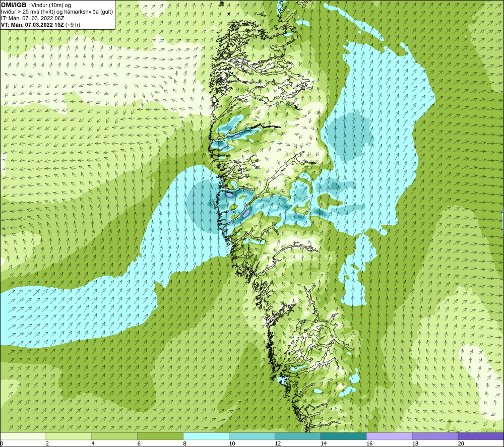Viewport: 504px width, 447px height.
Task: Click the 'VT: Mán. 07.03.2022 15Z (+9 h)' line
Action: 40,25
